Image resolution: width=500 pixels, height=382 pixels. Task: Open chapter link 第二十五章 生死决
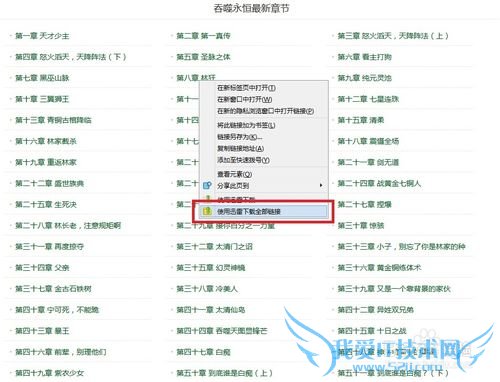point(46,204)
